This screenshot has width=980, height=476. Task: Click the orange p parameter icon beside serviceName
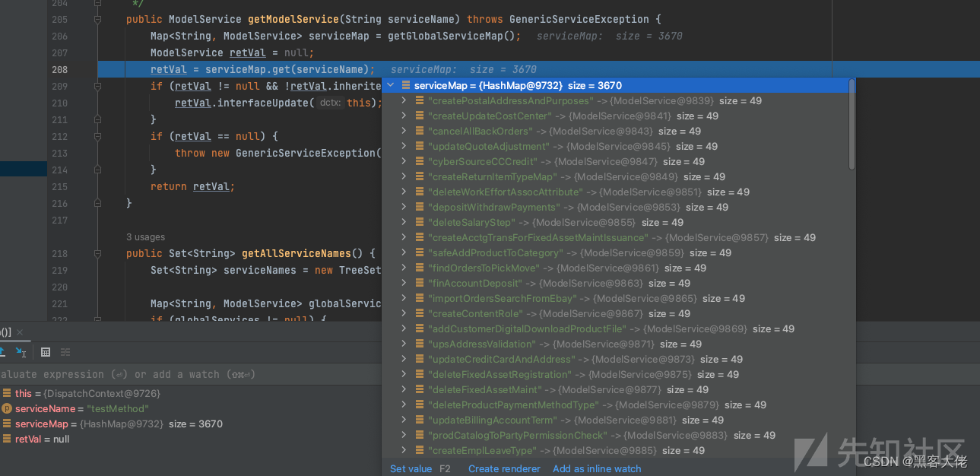(6, 408)
